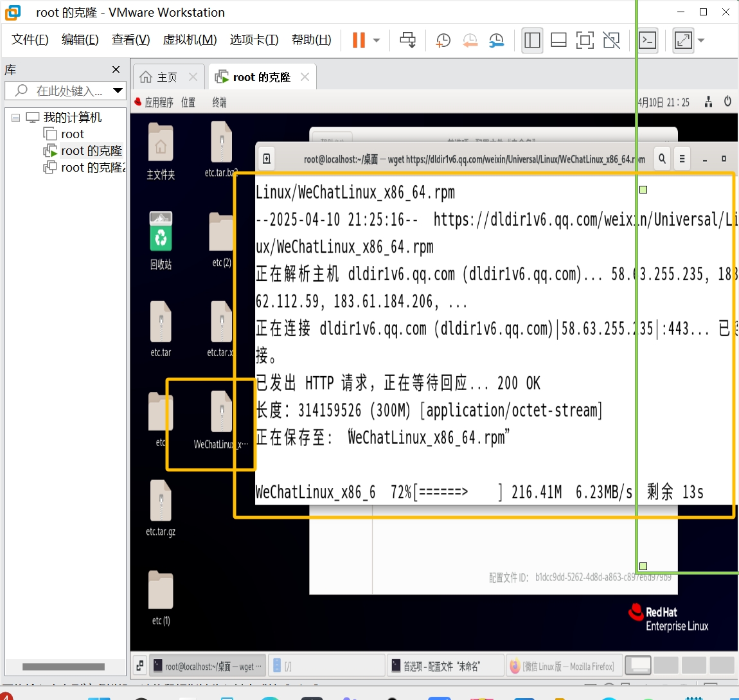Select the first workspace switcher box
The height and width of the screenshot is (700, 739).
[637, 665]
